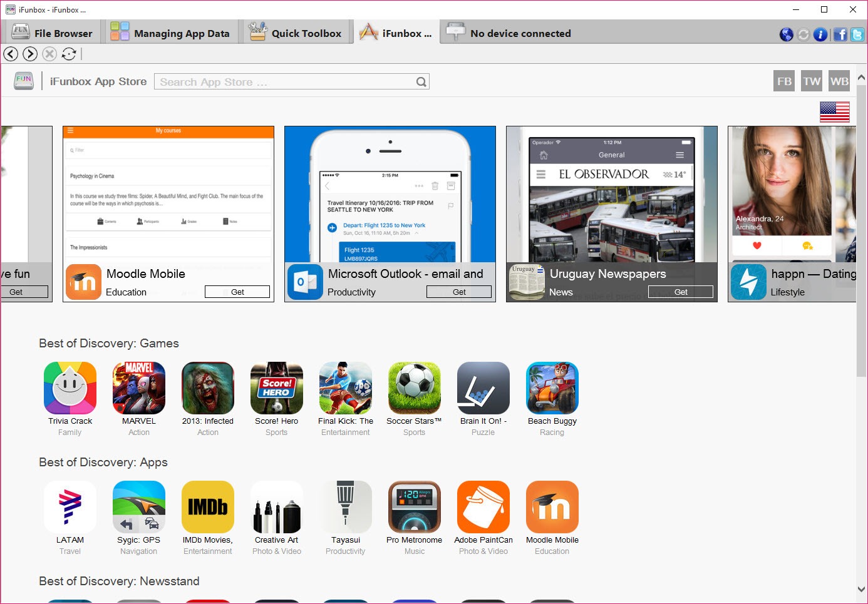Click the blue info icon
This screenshot has height=604, width=868.
[820, 34]
